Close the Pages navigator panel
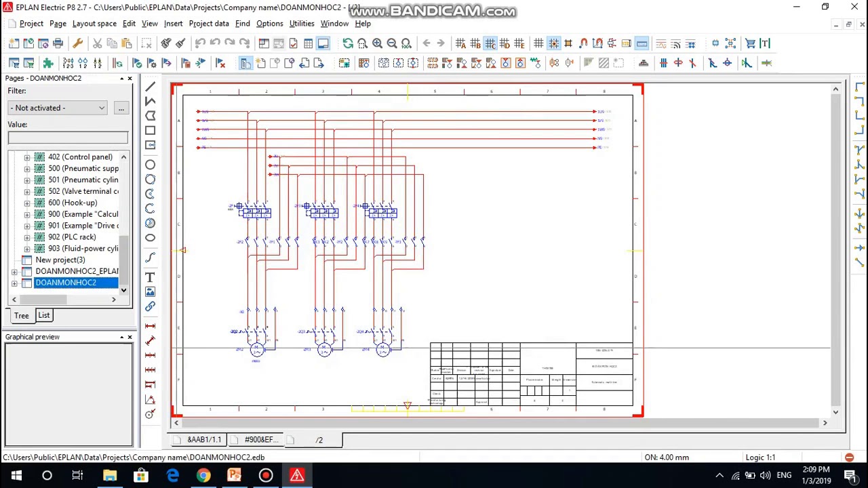The width and height of the screenshot is (868, 488). pyautogui.click(x=130, y=79)
